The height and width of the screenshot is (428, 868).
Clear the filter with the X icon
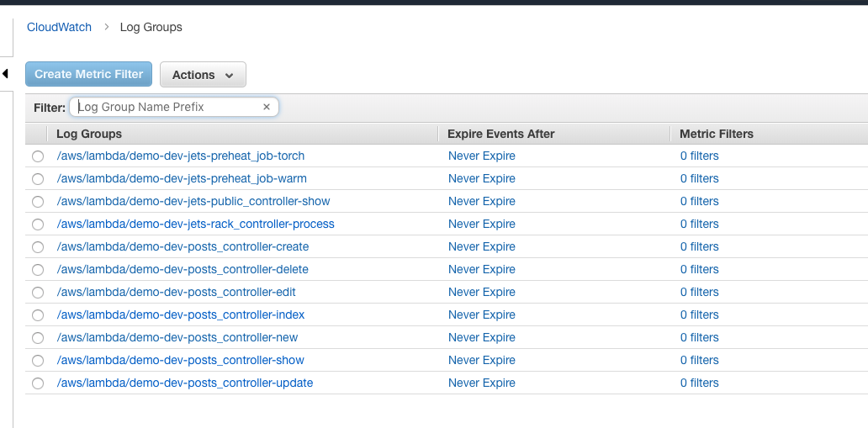267,107
